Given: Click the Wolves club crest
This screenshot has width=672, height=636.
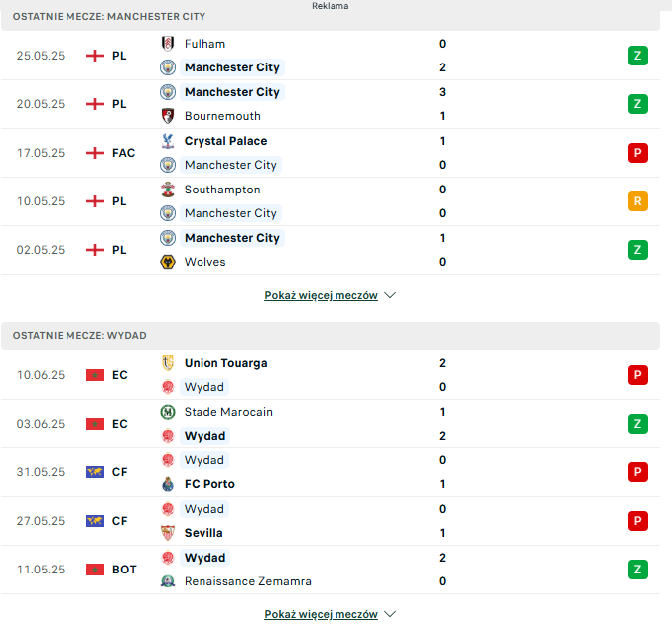Looking at the screenshot, I should point(168,262).
